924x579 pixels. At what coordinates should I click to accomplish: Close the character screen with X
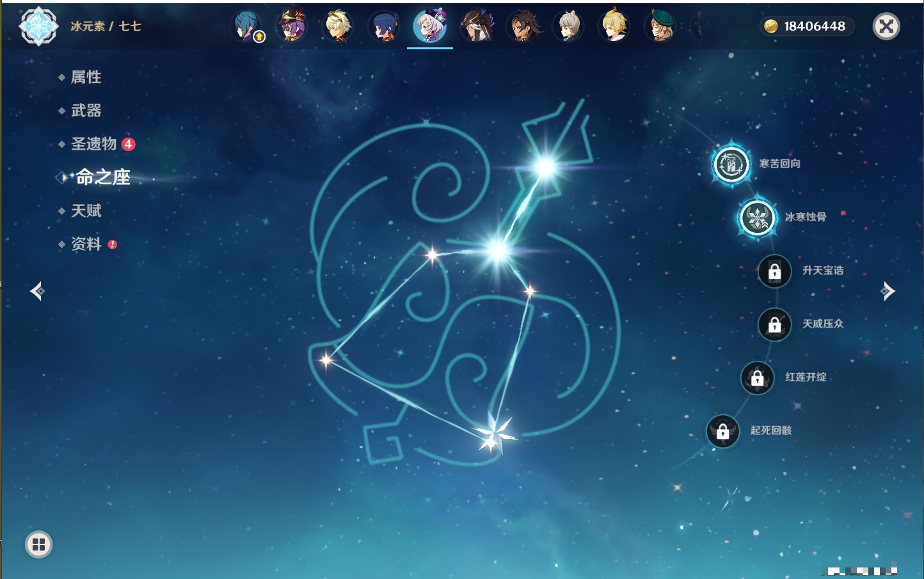[886, 26]
